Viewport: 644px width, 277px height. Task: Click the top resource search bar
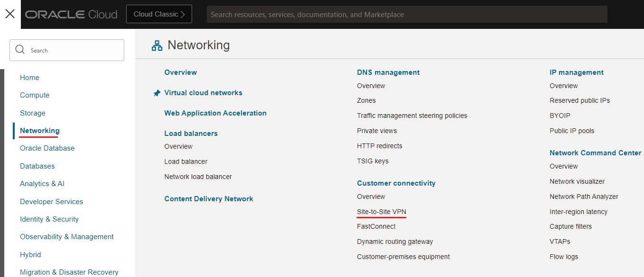coord(406,14)
